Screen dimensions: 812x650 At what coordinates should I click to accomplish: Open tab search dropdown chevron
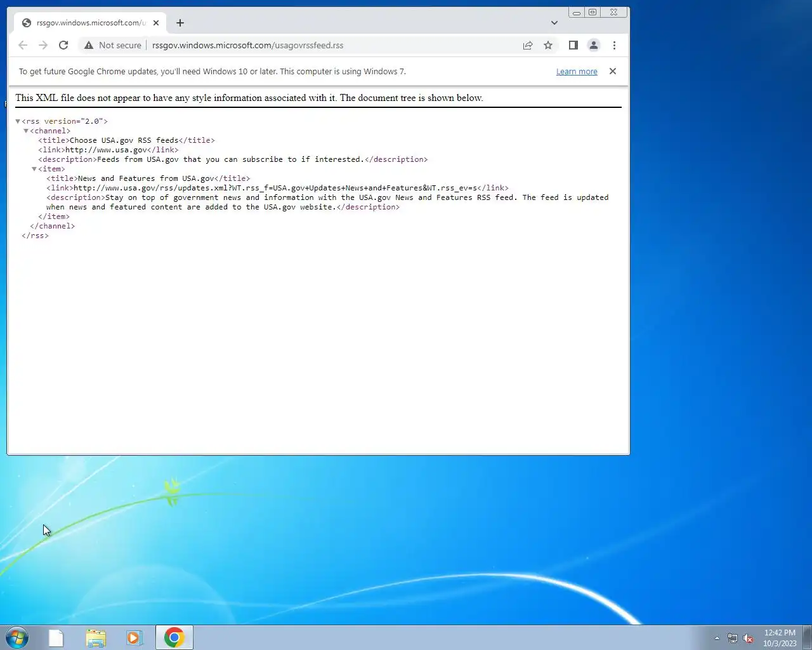[x=554, y=23]
